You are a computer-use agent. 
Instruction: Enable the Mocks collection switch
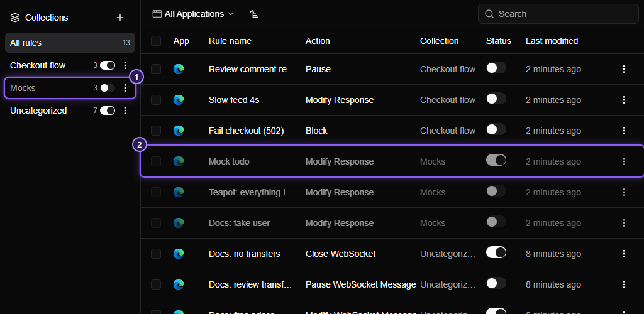tap(108, 88)
